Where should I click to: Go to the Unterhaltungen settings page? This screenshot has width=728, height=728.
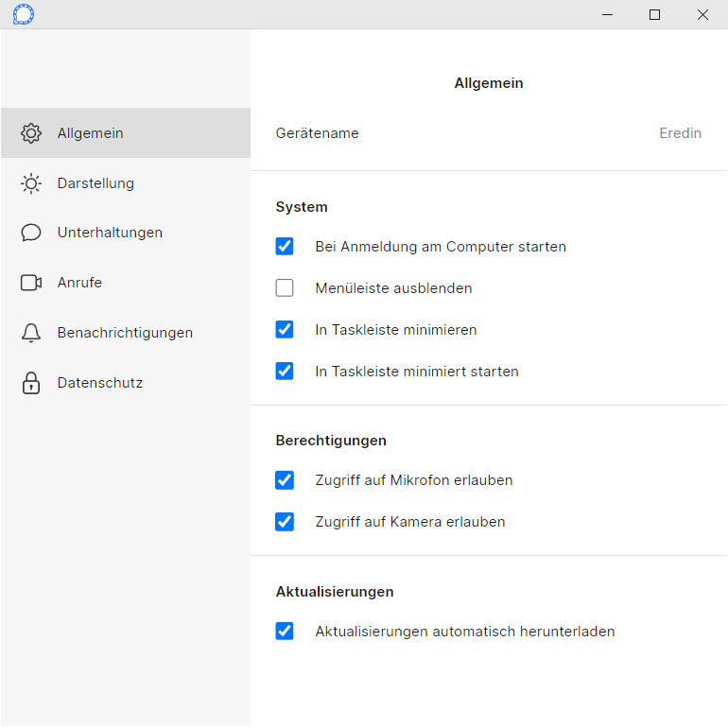(x=126, y=233)
